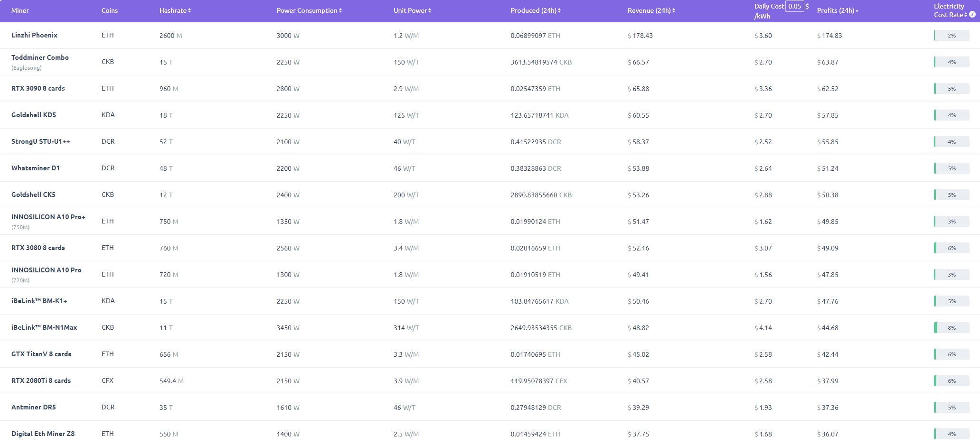
Task: Select the Whatsminer D1 entry
Action: tap(36, 168)
